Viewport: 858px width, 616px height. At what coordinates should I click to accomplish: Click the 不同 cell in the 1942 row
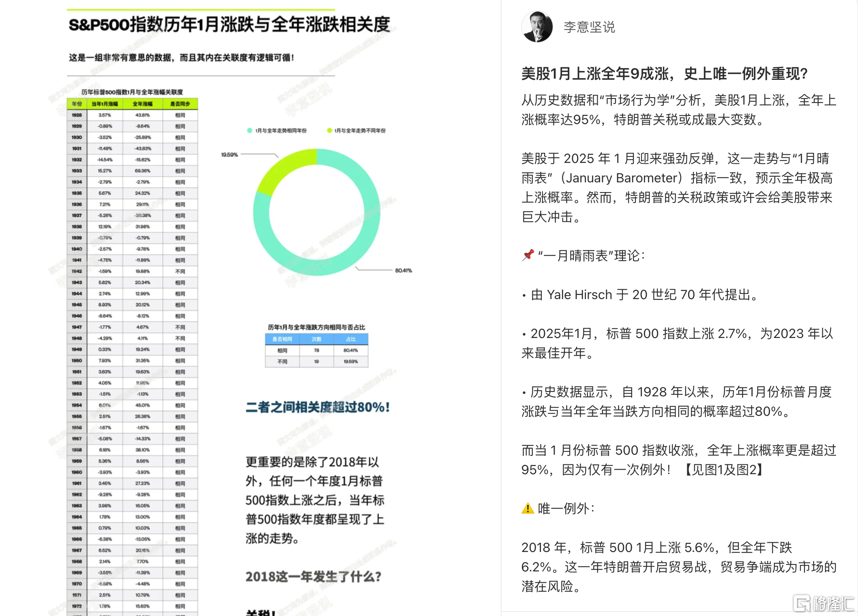point(180,272)
